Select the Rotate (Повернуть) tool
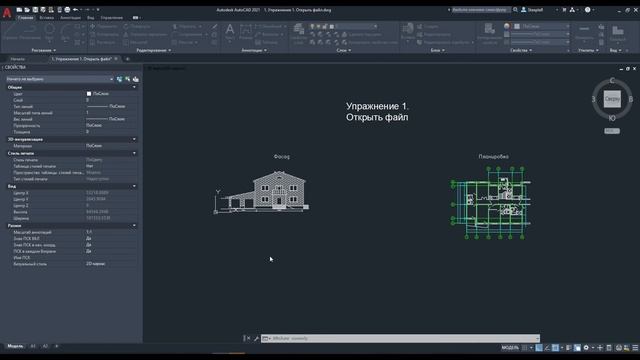Image resolution: width=640 pixels, height=360 pixels. pos(137,27)
